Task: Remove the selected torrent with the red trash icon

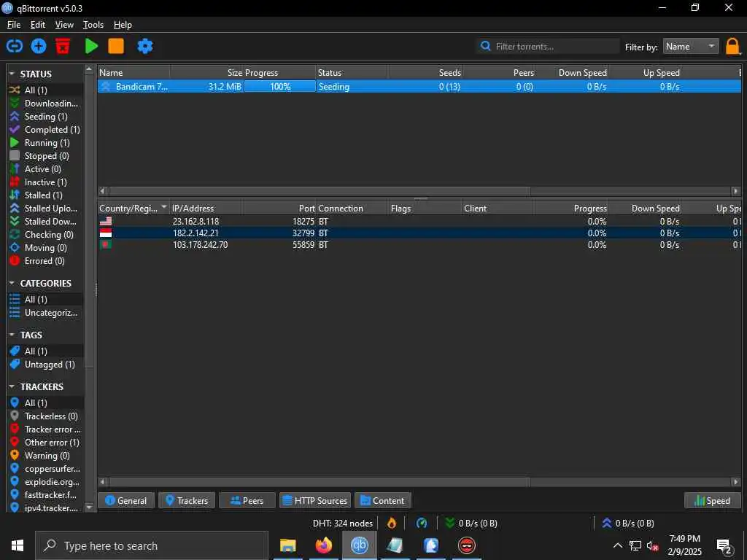Action: click(x=63, y=46)
